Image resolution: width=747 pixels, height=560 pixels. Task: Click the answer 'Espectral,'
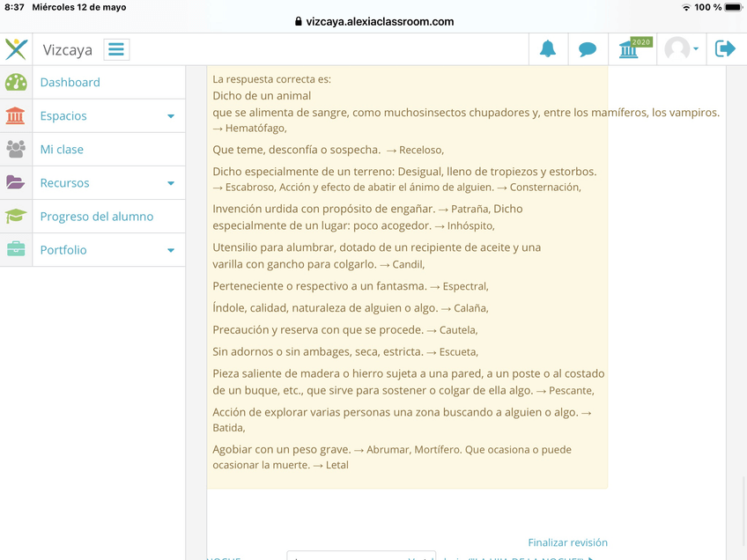tap(465, 286)
